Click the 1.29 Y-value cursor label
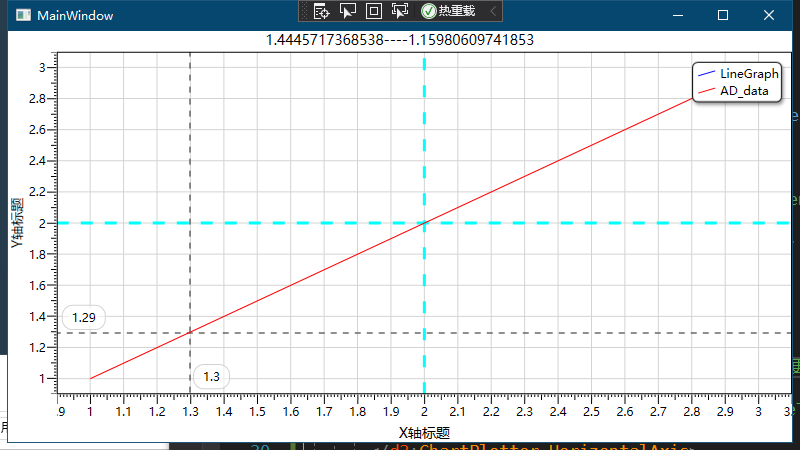800x450 pixels. [x=84, y=317]
